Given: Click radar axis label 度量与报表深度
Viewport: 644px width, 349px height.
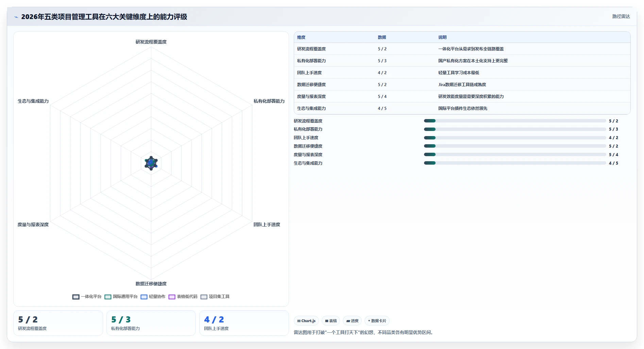Looking at the screenshot, I should [x=33, y=225].
